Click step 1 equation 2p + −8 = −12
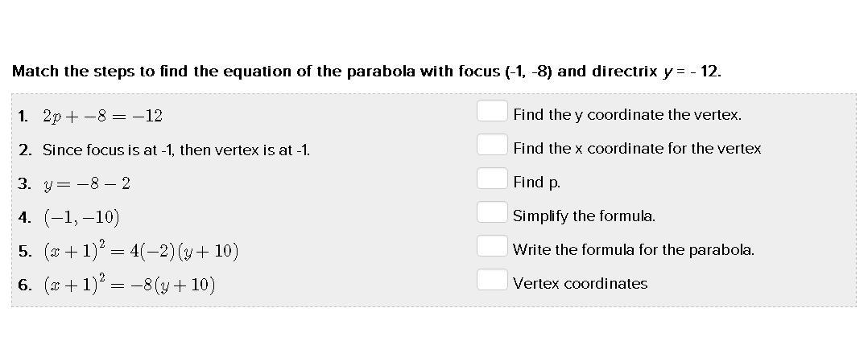The width and height of the screenshot is (868, 345). [x=102, y=116]
